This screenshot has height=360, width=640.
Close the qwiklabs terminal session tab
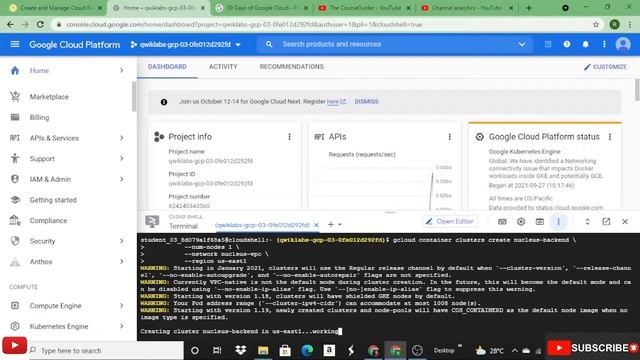coord(316,225)
